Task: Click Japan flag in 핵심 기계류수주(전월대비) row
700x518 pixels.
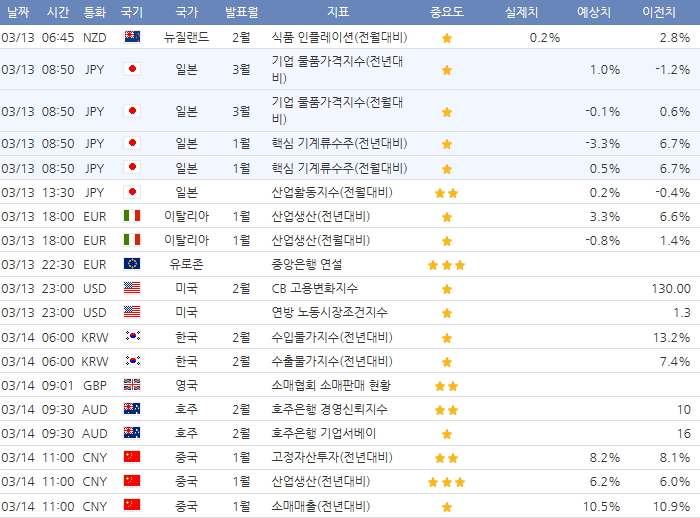Action: pyautogui.click(x=132, y=167)
